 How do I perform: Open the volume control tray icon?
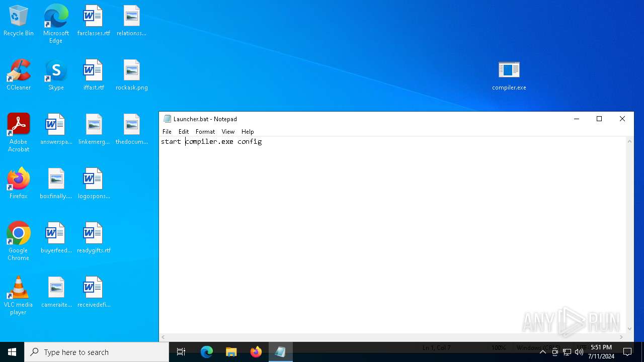coord(579,352)
